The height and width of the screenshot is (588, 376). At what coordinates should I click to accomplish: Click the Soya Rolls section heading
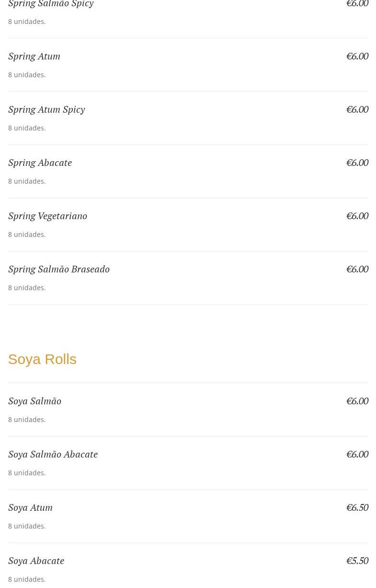tap(42, 359)
